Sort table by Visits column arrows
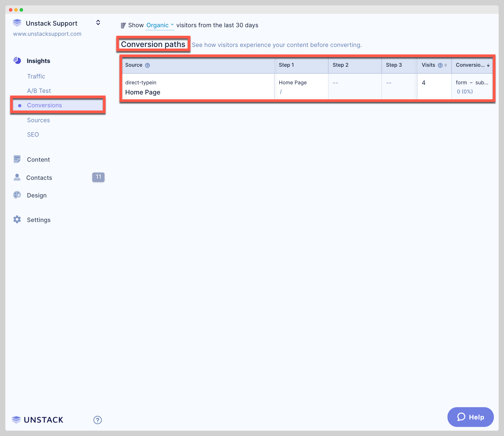 446,65
